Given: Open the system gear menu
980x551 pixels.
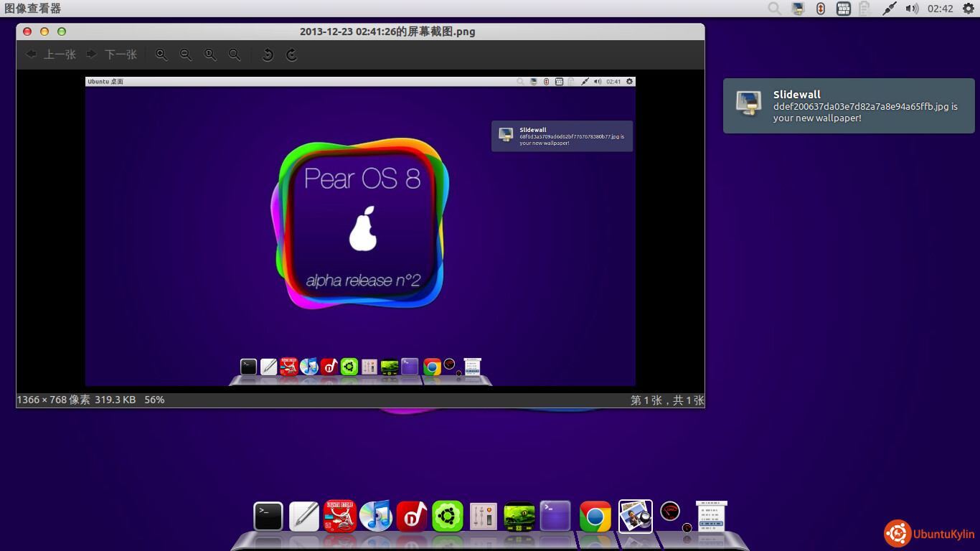Looking at the screenshot, I should tap(969, 9).
